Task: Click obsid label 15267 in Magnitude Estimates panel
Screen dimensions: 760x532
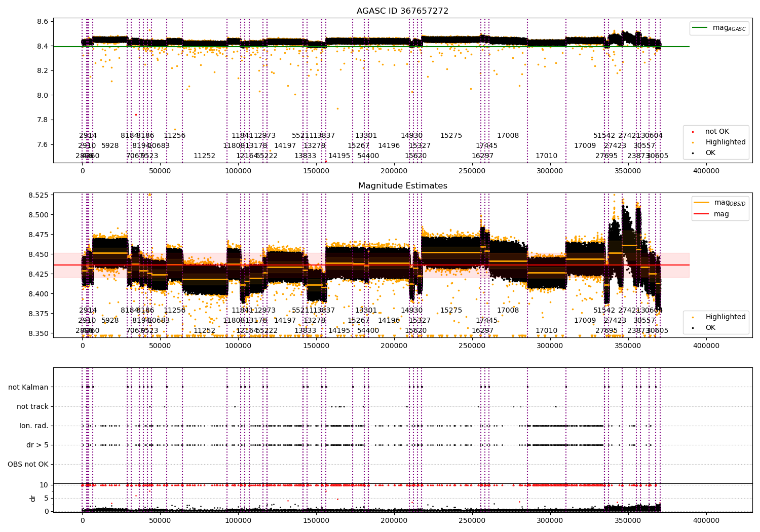Action: click(359, 321)
